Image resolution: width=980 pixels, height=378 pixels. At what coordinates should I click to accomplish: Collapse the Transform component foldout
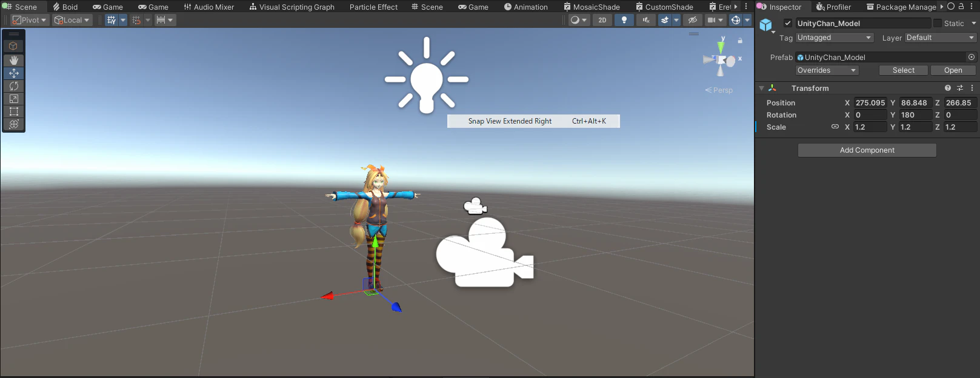tap(762, 88)
